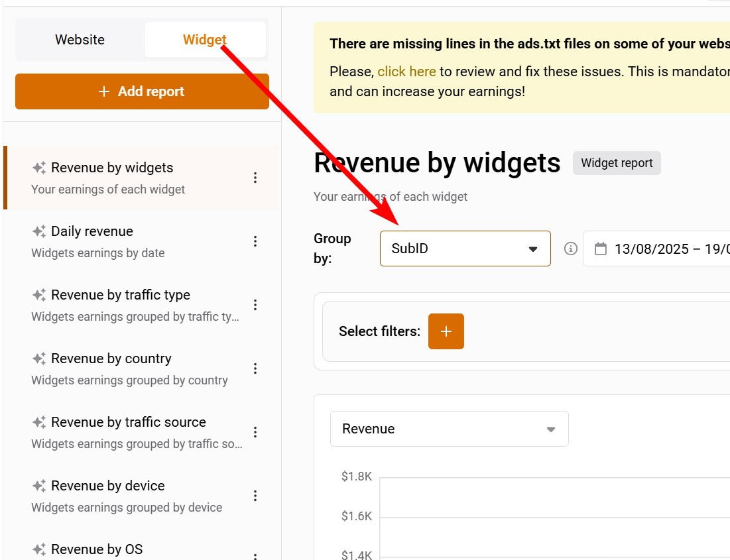The height and width of the screenshot is (560, 730).
Task: Expand the SubID group-by dropdown
Action: [465, 249]
